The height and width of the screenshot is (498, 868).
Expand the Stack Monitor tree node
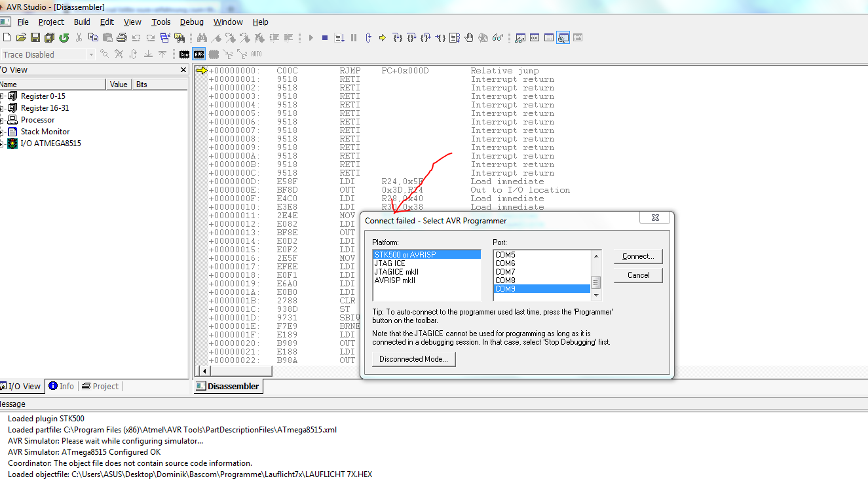2,132
